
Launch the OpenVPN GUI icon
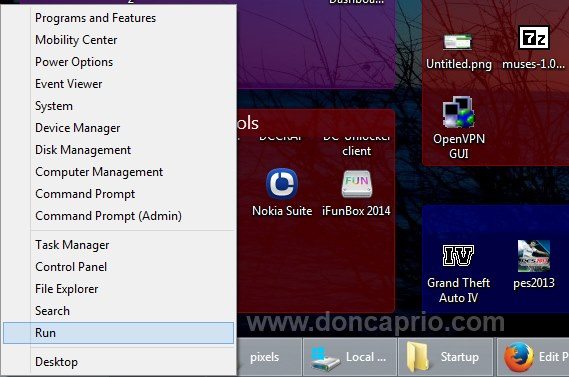click(x=459, y=128)
